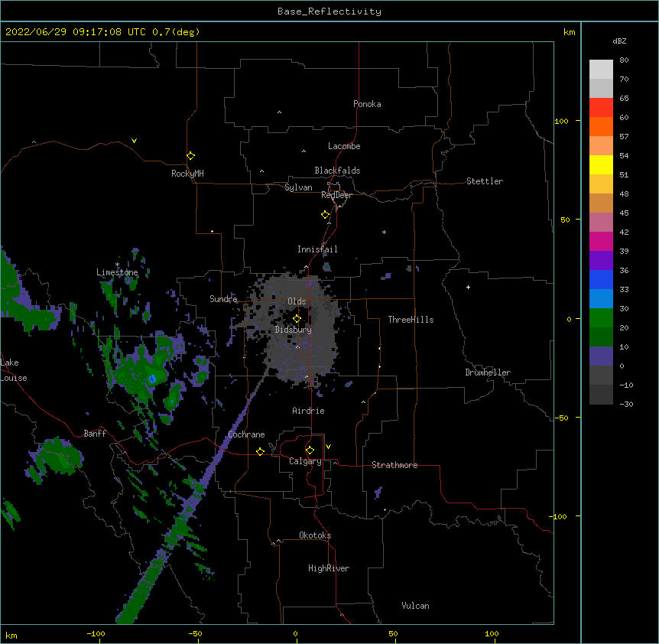Click the yellow V marker northwest of RockyMH
The width and height of the screenshot is (659, 644).
point(134,141)
